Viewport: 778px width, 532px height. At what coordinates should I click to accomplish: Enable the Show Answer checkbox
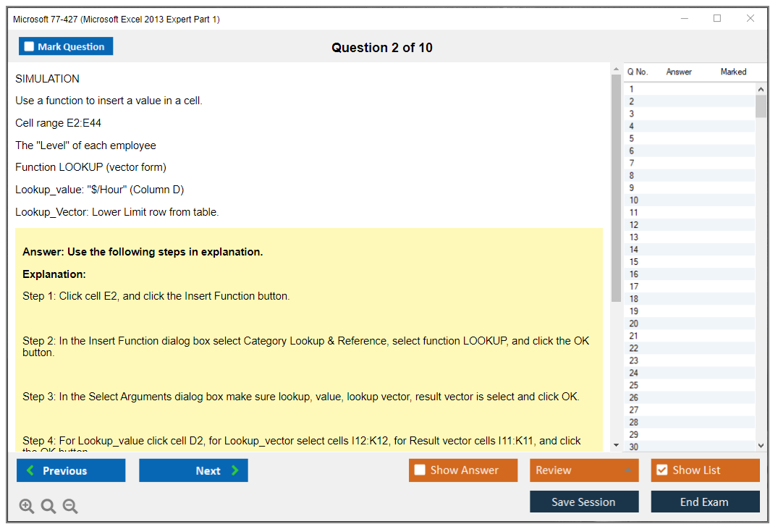coord(420,470)
